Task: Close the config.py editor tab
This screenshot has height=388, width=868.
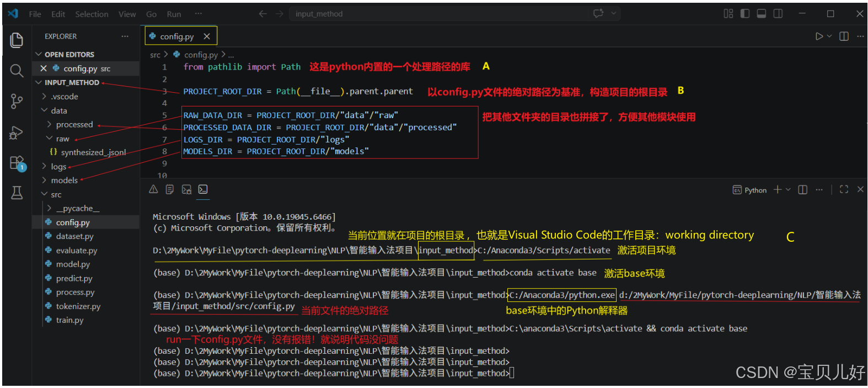Action: click(x=207, y=36)
